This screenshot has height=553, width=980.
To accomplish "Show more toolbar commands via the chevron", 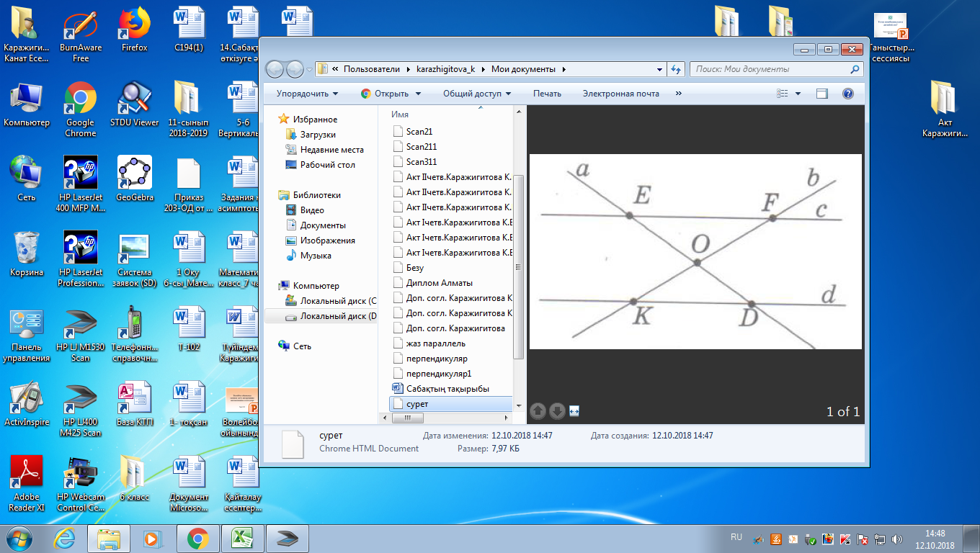I will [678, 94].
